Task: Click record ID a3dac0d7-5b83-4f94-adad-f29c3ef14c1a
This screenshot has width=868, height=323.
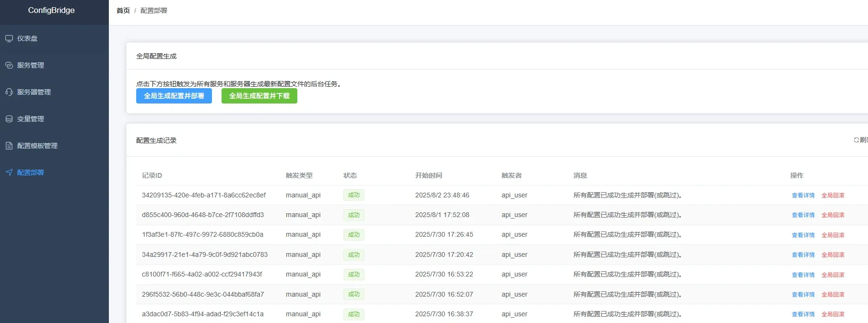Action: point(203,314)
